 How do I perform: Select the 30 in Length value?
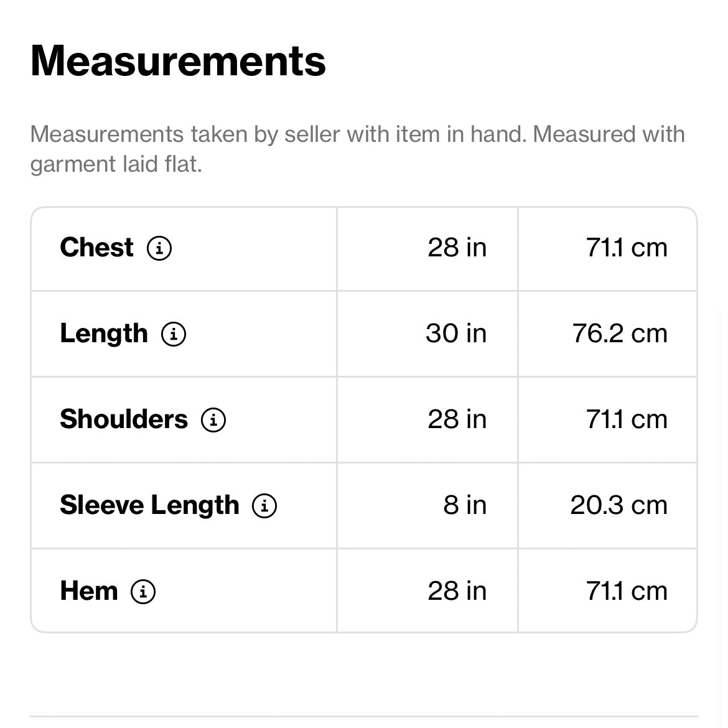point(456,334)
